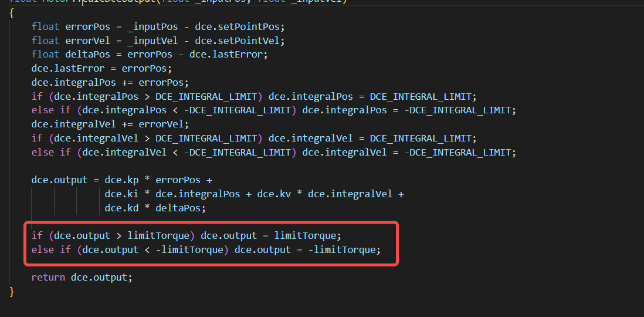Click the line declaring float deltaPos
This screenshot has width=644, height=317.
[150, 55]
